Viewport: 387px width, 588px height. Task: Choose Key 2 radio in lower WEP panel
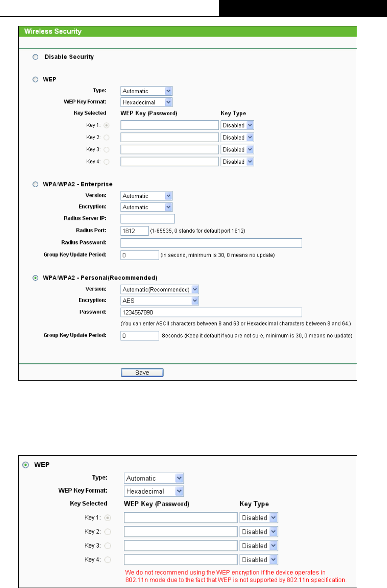[x=108, y=532]
